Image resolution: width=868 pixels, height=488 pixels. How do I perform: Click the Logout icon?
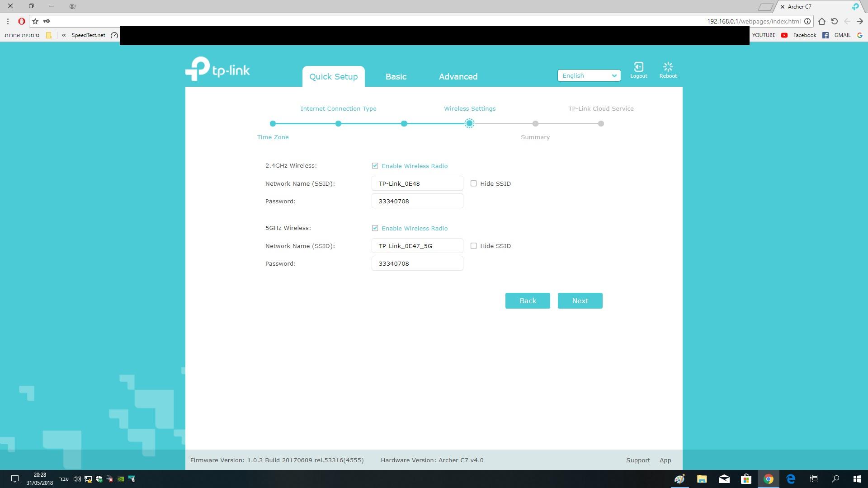click(638, 67)
